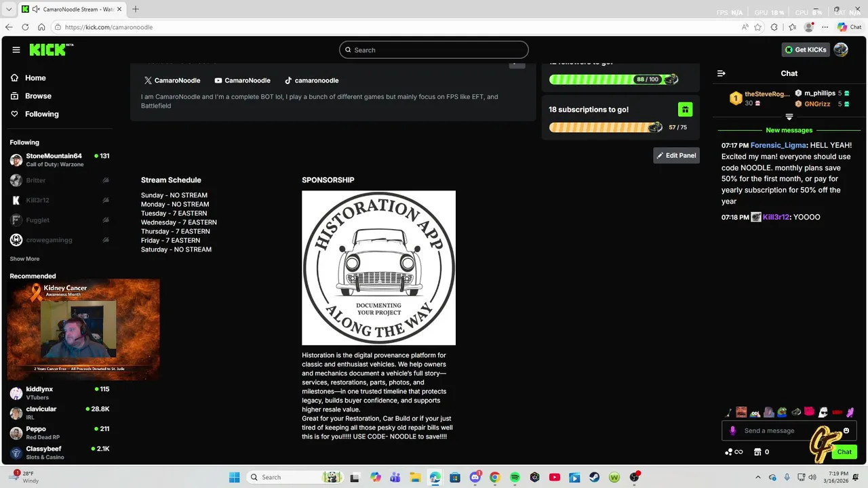Open Kill3r12 followed channel
The height and width of the screenshot is (488, 868).
60,200
